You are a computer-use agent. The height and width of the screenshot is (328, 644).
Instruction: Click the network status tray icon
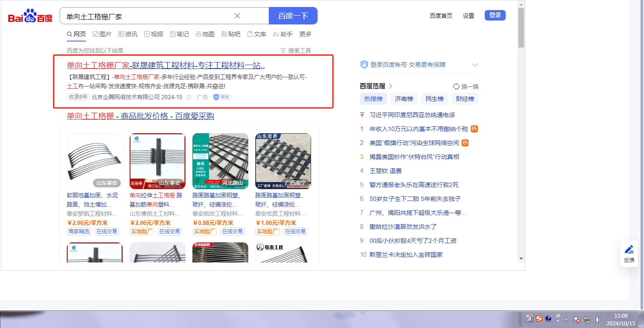(587, 319)
